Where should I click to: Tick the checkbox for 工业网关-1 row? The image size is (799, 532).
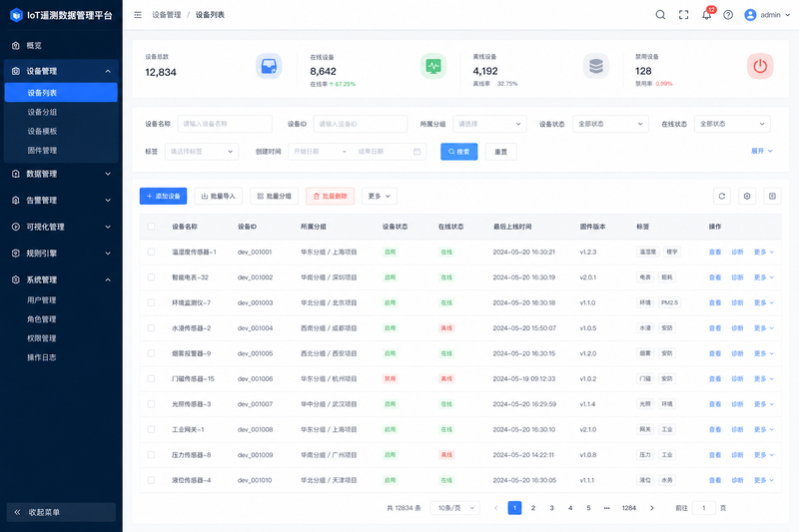[x=152, y=429]
